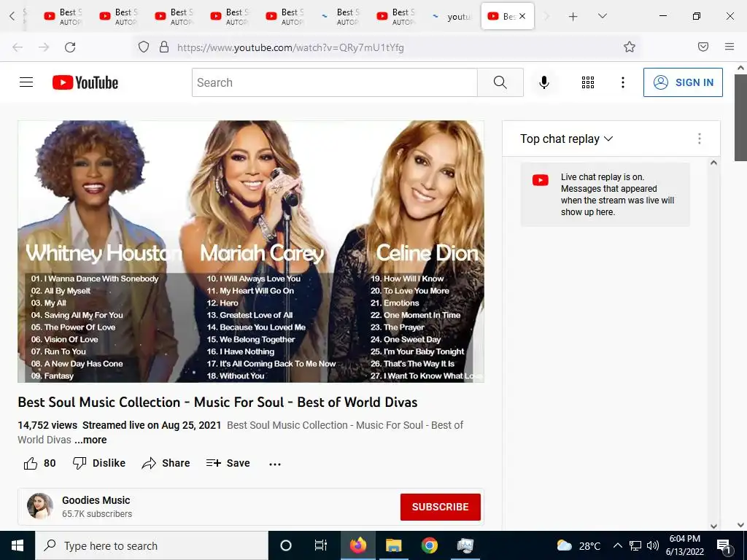This screenshot has width=747, height=560.
Task: Switch to the 'youtu' tab
Action: (452, 17)
